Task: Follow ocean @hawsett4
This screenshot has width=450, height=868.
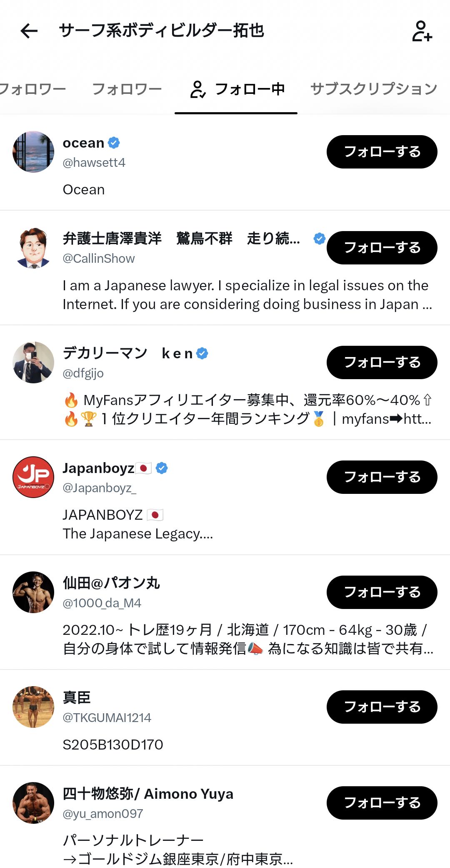Action: click(382, 152)
